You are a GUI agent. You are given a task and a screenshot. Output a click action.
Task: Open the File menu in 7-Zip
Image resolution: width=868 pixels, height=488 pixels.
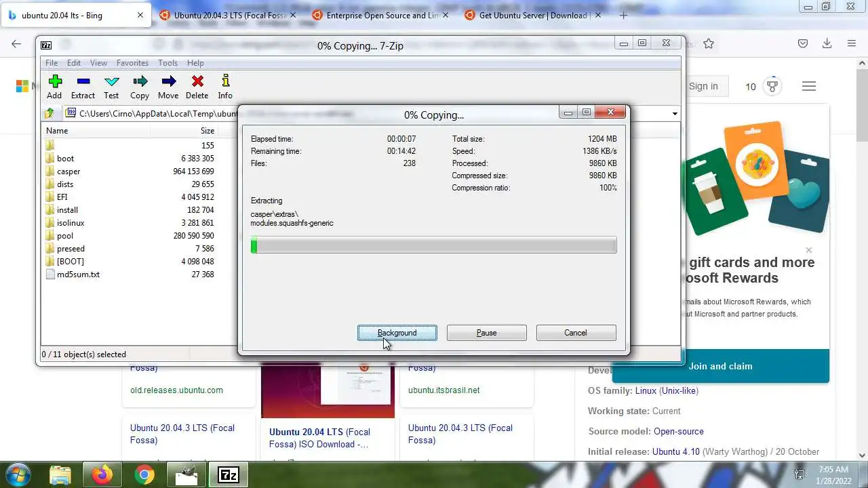(x=52, y=62)
